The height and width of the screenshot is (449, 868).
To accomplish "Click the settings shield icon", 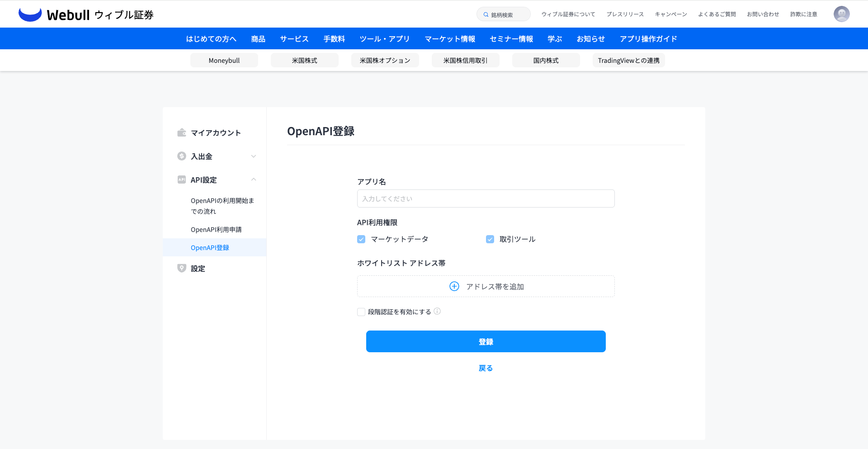I will tap(182, 268).
